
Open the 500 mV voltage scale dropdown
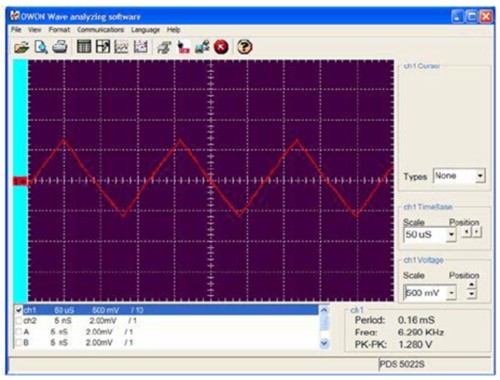pos(451,293)
